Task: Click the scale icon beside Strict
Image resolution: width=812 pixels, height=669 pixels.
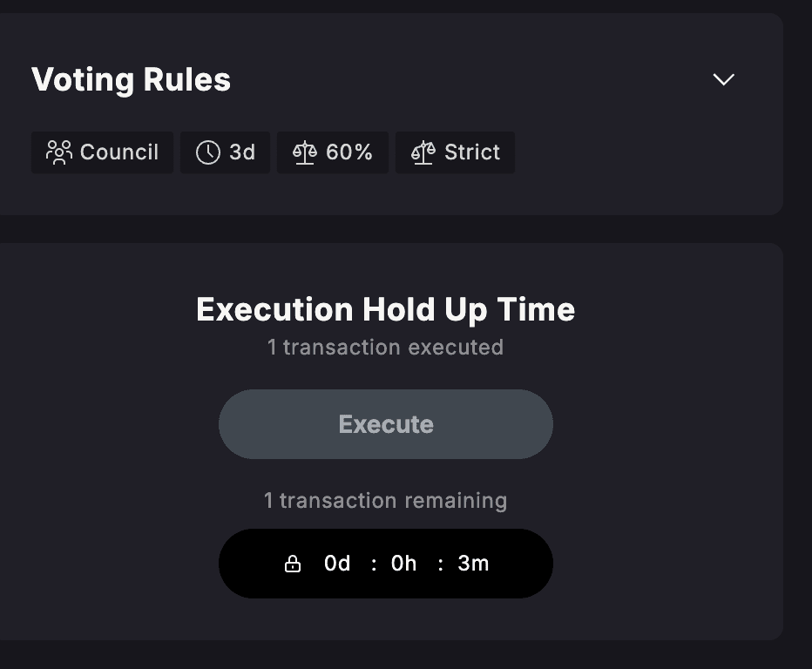Action: click(x=423, y=152)
